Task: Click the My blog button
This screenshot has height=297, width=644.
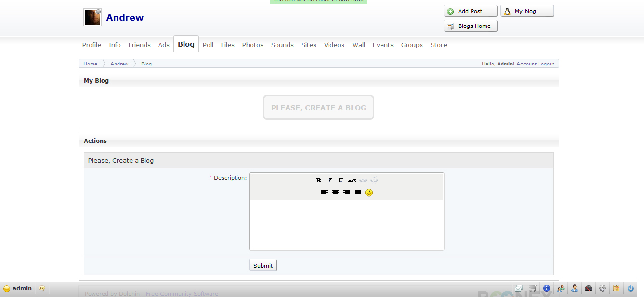Action: [x=527, y=11]
